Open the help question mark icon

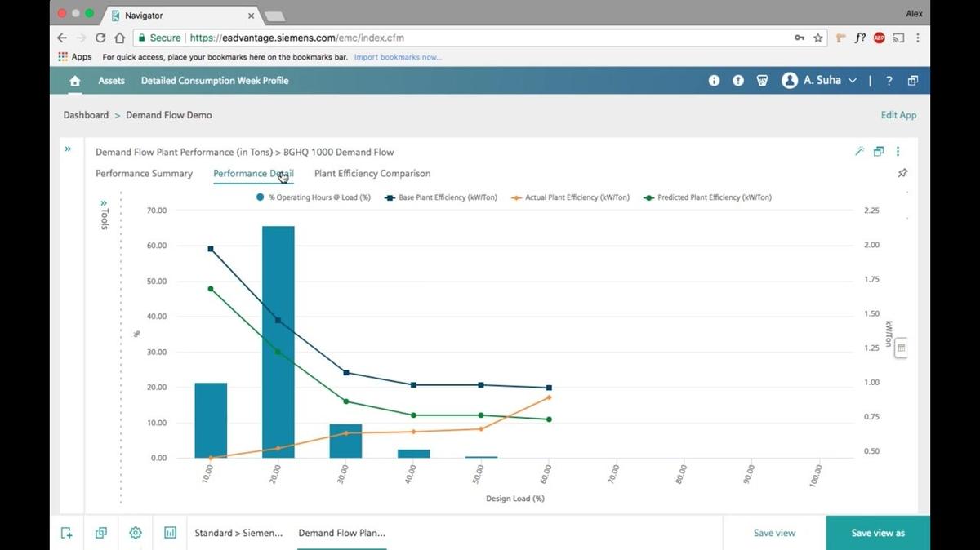(889, 81)
